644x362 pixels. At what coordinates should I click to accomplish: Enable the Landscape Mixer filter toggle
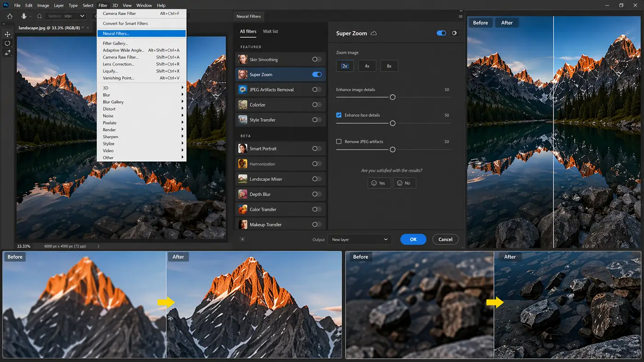[316, 179]
